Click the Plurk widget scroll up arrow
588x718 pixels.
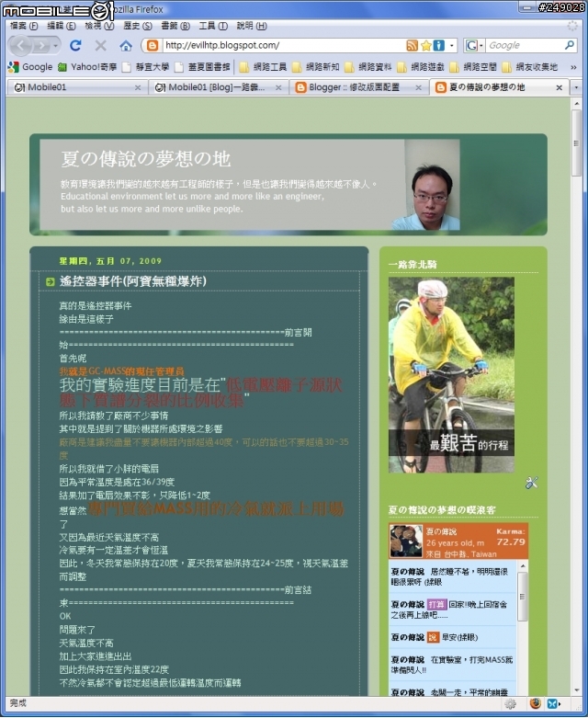(x=522, y=566)
